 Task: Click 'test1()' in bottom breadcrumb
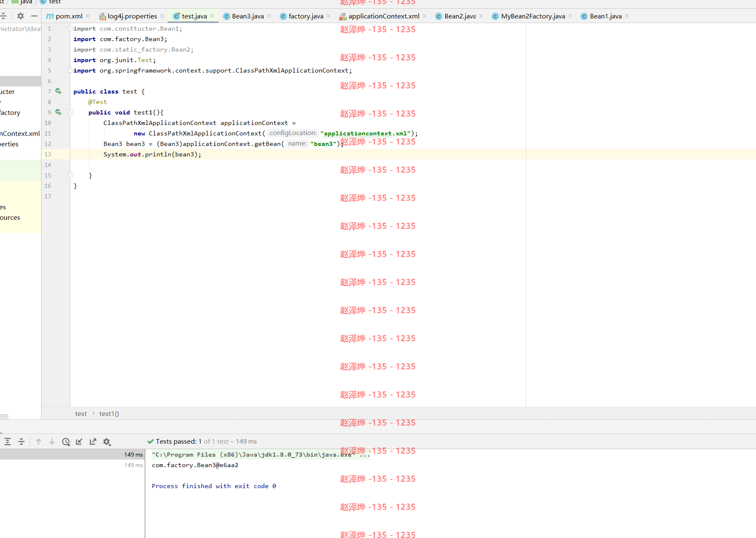[x=109, y=414]
